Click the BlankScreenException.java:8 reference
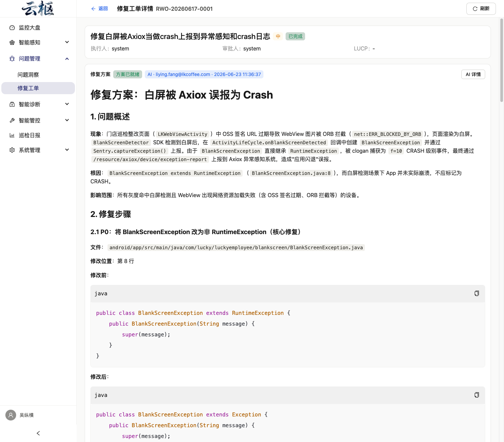This screenshot has width=504, height=442. point(291,173)
